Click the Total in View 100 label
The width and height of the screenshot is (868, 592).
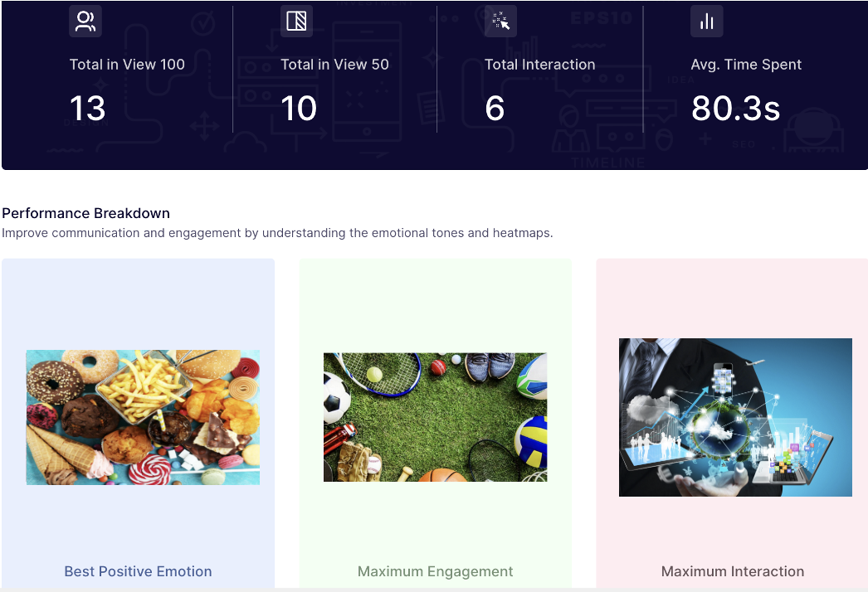[127, 65]
